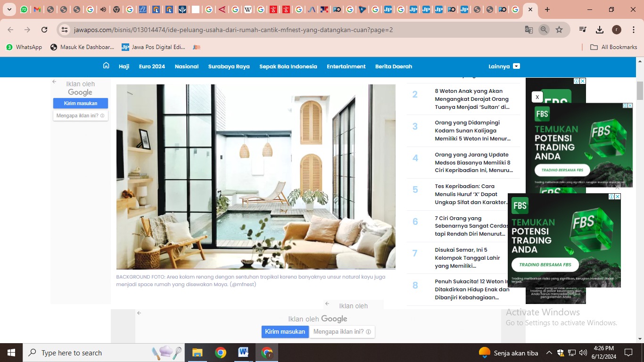Show hidden system tray icons
The image size is (644, 362).
(x=549, y=353)
